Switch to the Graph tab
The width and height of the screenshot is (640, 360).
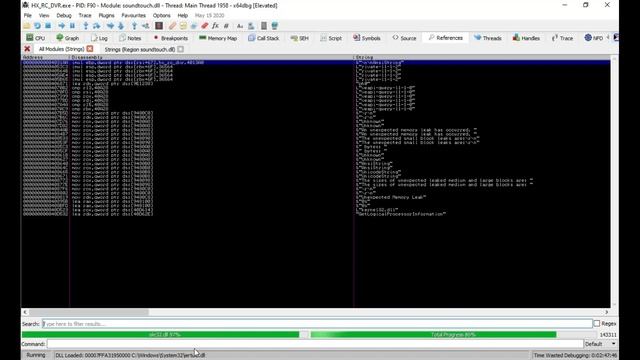tap(68, 38)
